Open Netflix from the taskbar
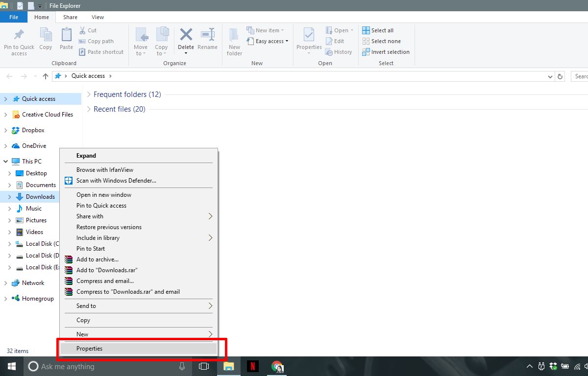This screenshot has height=376, width=588. (252, 366)
